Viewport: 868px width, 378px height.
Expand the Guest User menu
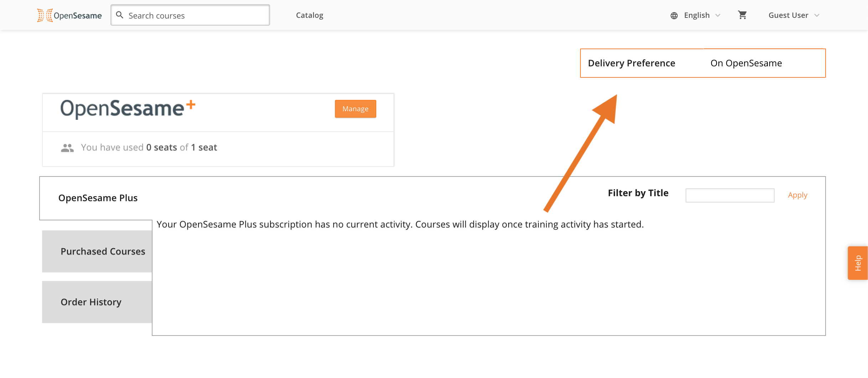tap(794, 15)
